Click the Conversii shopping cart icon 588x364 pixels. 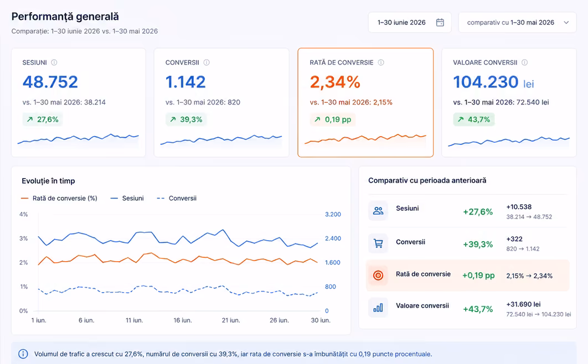pyautogui.click(x=378, y=243)
